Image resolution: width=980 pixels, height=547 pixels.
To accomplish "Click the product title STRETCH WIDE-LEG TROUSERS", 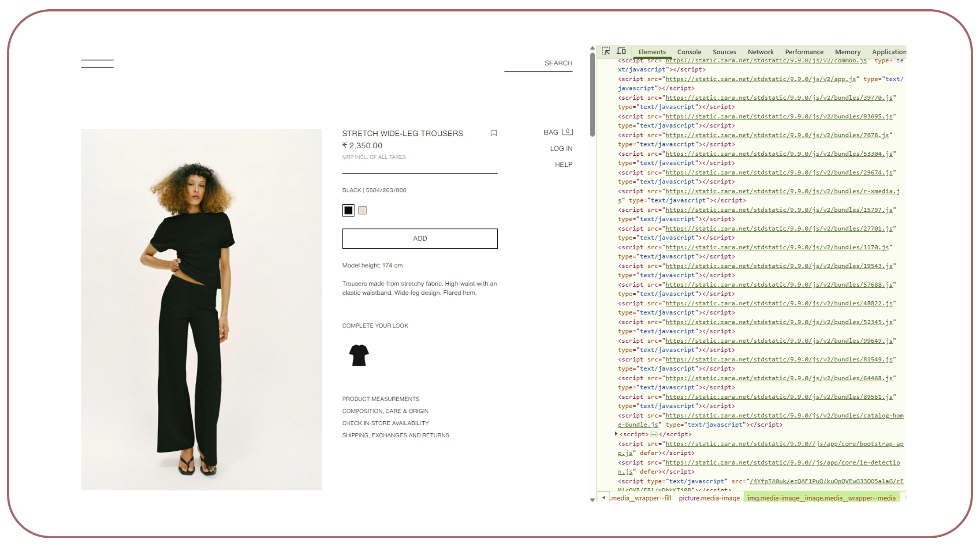I will (x=402, y=134).
